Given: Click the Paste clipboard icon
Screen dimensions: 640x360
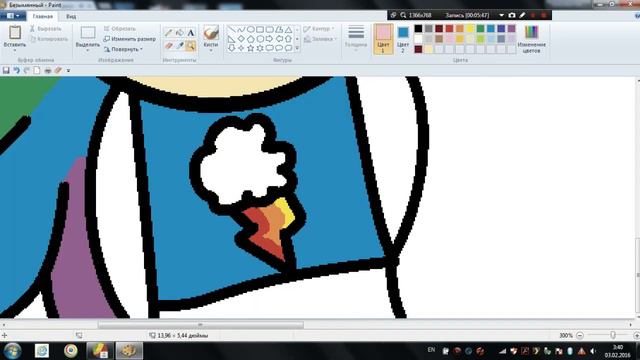Looking at the screenshot, I should pyautogui.click(x=15, y=33).
